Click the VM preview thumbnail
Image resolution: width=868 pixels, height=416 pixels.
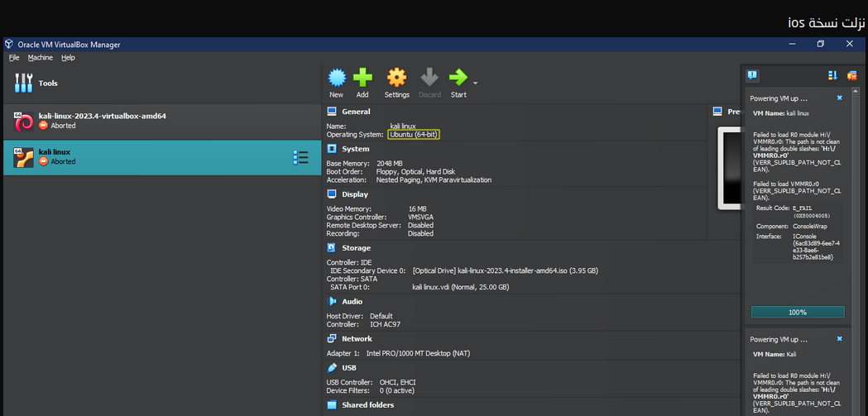pyautogui.click(x=730, y=168)
